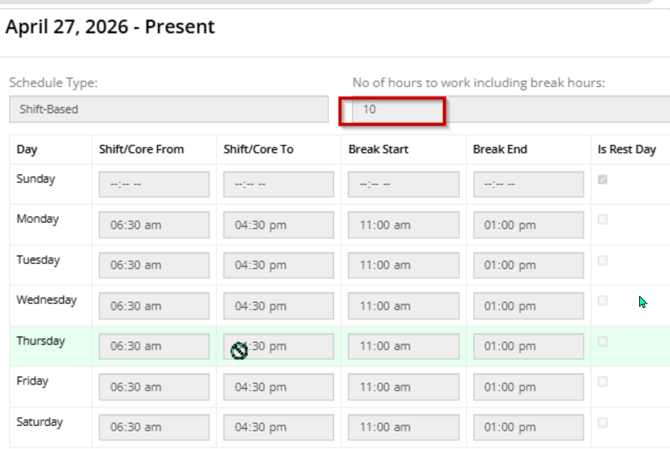Select Tuesday's Shift/Core To 04:30 pm
The width and height of the screenshot is (670, 449).
point(278,265)
